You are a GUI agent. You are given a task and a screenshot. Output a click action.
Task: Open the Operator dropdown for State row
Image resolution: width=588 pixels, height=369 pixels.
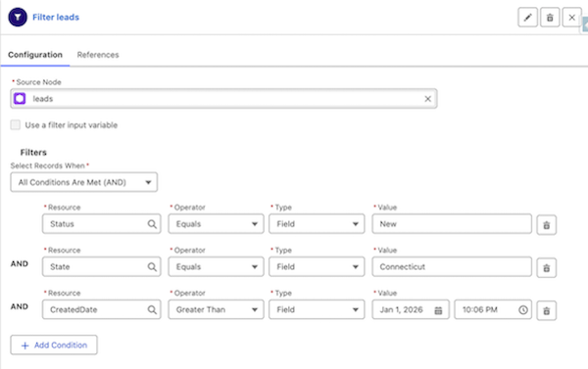pyautogui.click(x=216, y=267)
